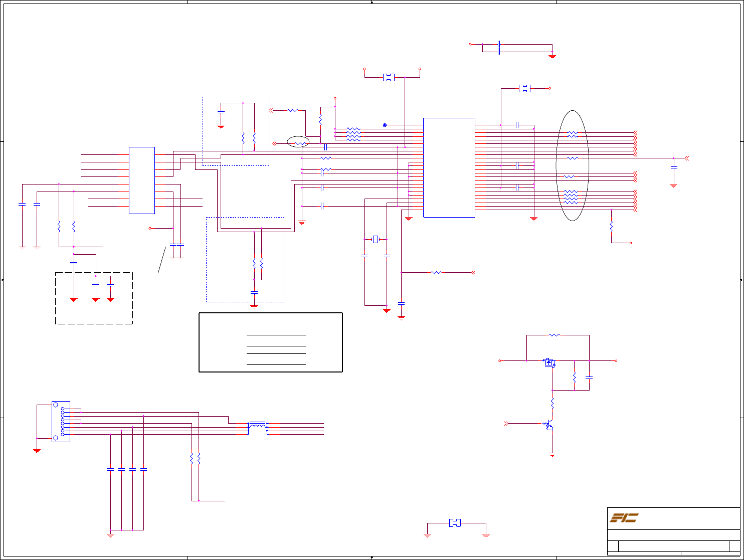This screenshot has width=744, height=560.
Task: Select the MOSFET transistor symbol
Action: [x=549, y=362]
